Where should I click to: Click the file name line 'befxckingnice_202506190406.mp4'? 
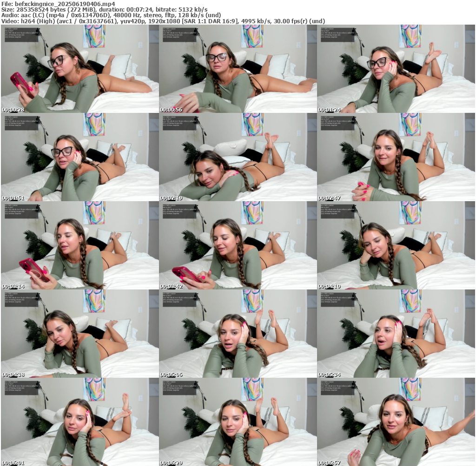click(58, 4)
